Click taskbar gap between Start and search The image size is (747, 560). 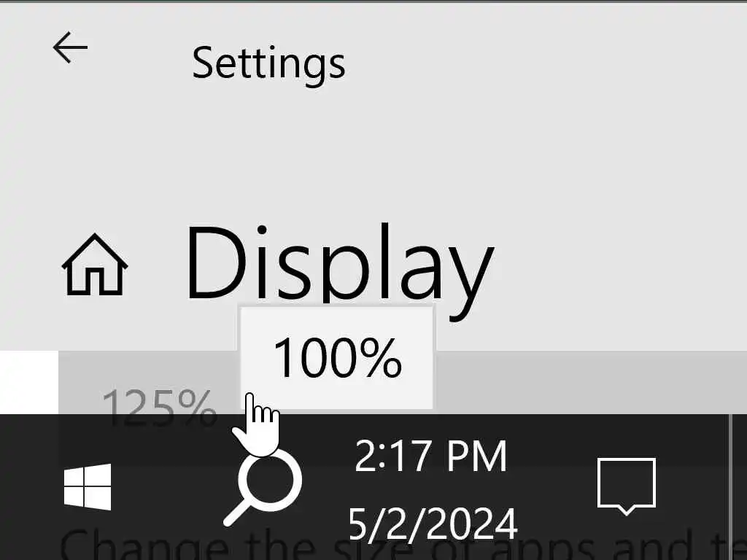point(167,486)
